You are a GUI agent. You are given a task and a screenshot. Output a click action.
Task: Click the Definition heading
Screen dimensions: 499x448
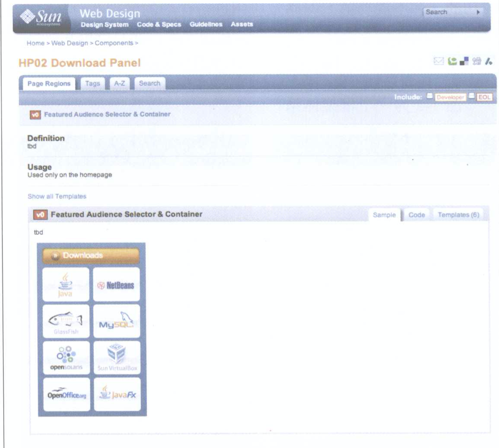point(46,138)
